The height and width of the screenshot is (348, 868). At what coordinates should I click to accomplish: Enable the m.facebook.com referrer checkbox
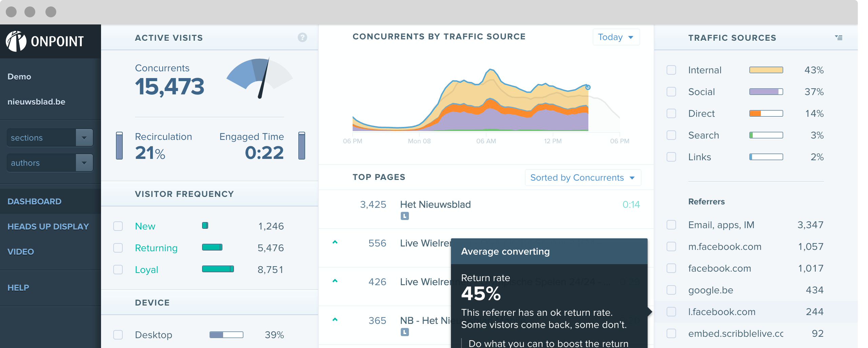click(671, 246)
